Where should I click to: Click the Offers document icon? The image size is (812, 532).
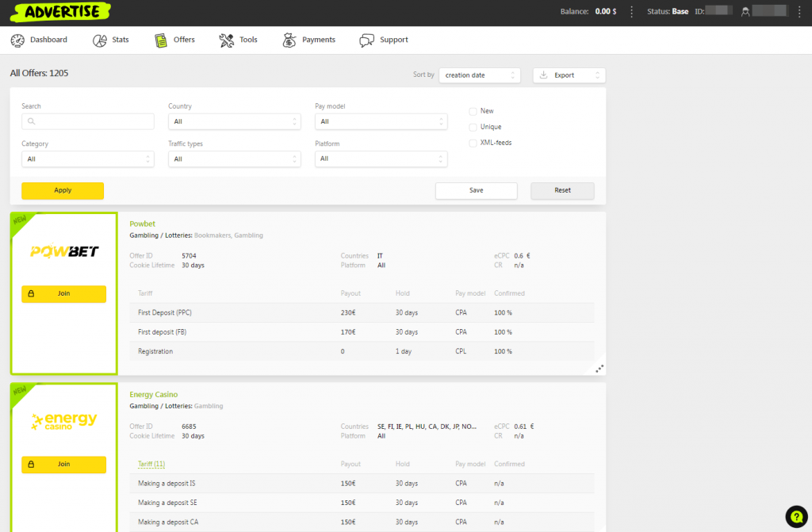[x=160, y=40]
